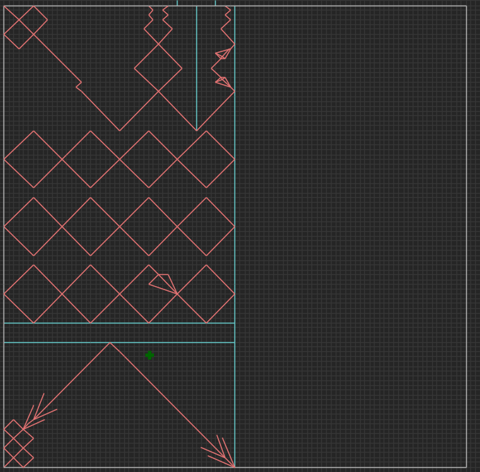Select the small step notch on long diagonal line

click(79, 85)
